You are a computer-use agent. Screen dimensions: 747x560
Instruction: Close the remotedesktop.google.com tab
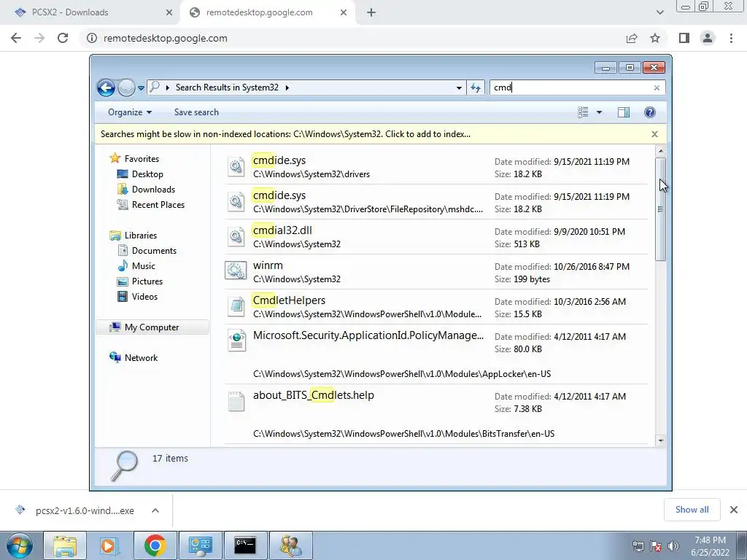pos(344,12)
